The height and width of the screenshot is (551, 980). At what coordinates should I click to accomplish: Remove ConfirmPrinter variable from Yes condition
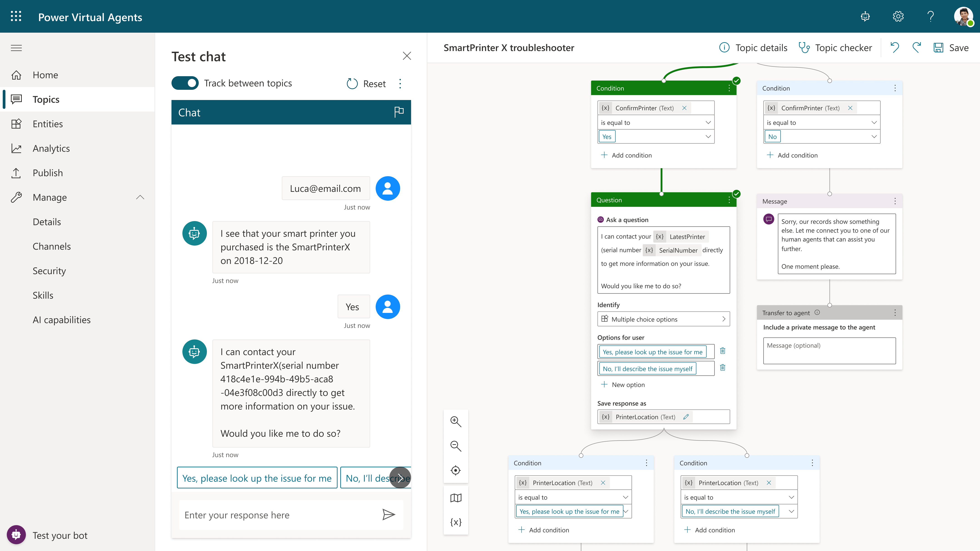[684, 108]
